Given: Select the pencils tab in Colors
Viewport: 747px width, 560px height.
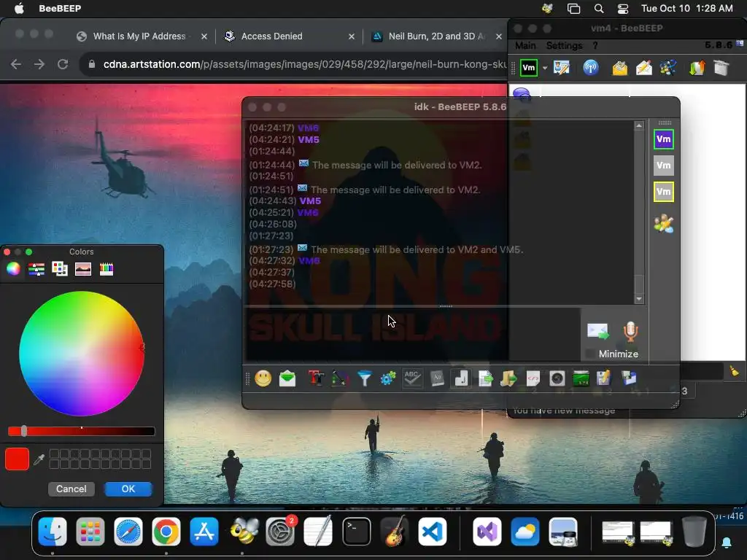Looking at the screenshot, I should tap(107, 269).
